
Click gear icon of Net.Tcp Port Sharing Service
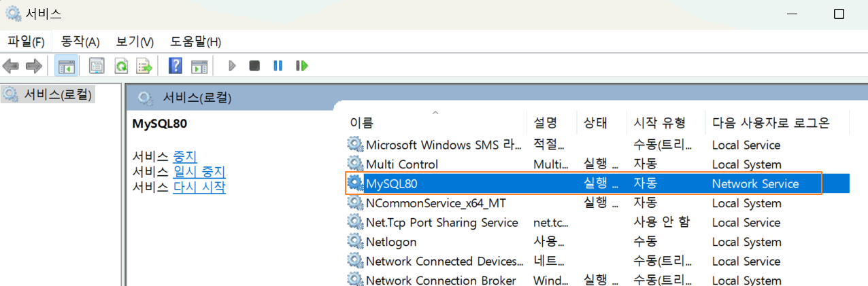click(355, 222)
